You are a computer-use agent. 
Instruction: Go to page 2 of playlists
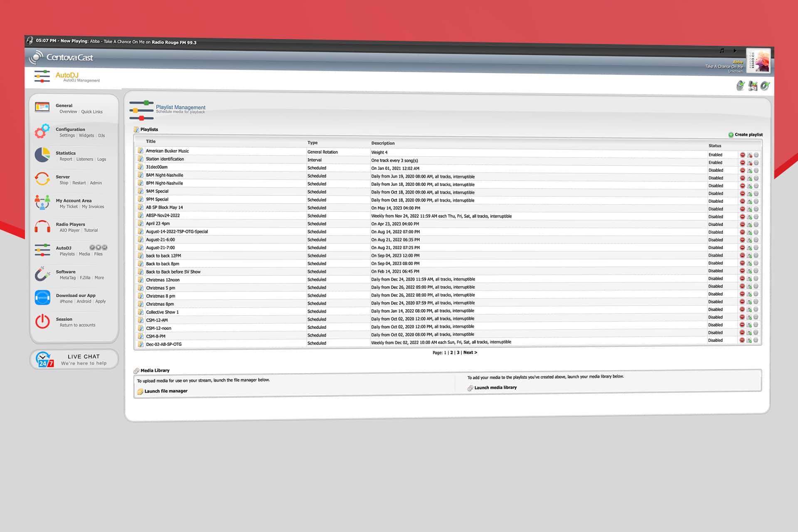pyautogui.click(x=452, y=353)
